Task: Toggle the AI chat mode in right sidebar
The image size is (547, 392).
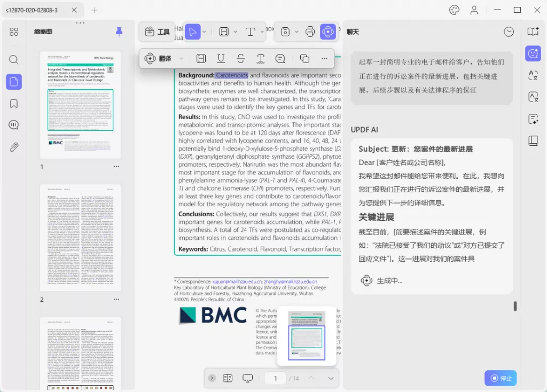Action: point(532,53)
